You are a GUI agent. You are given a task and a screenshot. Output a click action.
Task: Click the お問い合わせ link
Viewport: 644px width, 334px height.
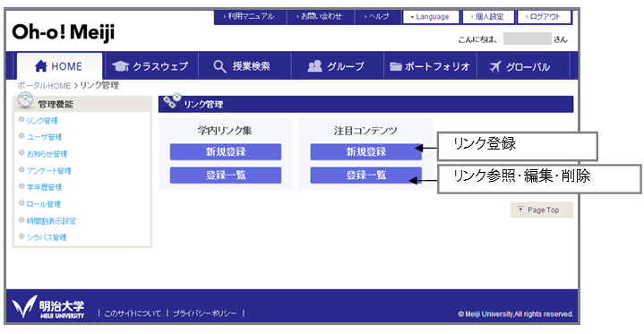pyautogui.click(x=321, y=17)
